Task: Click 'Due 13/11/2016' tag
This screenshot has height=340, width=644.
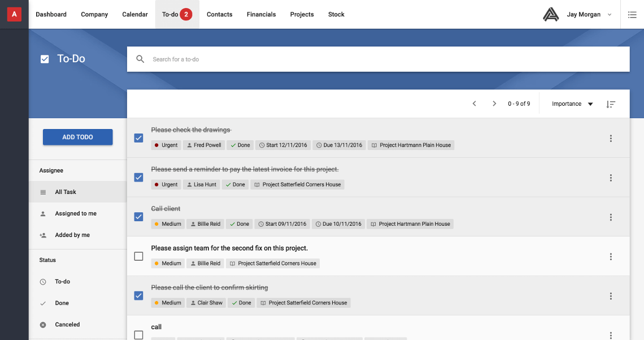Action: (339, 145)
